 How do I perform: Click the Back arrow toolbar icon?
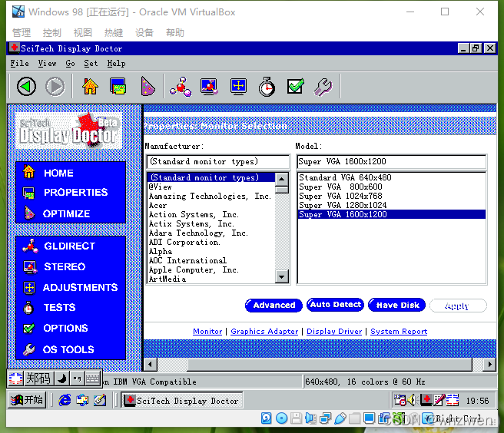pyautogui.click(x=26, y=87)
